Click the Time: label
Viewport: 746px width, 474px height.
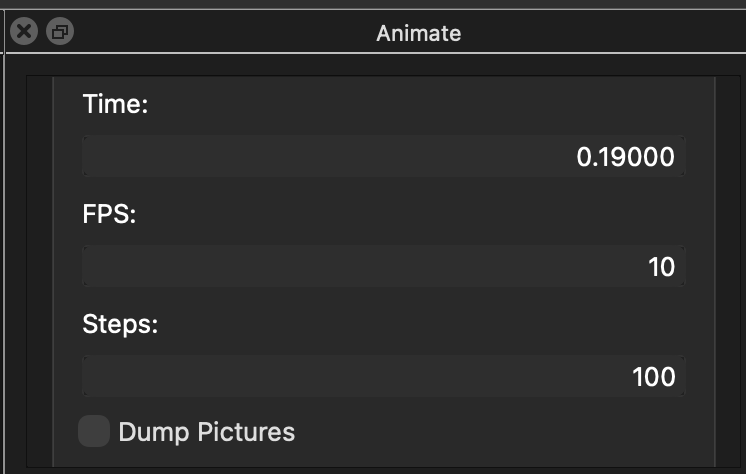pos(116,104)
